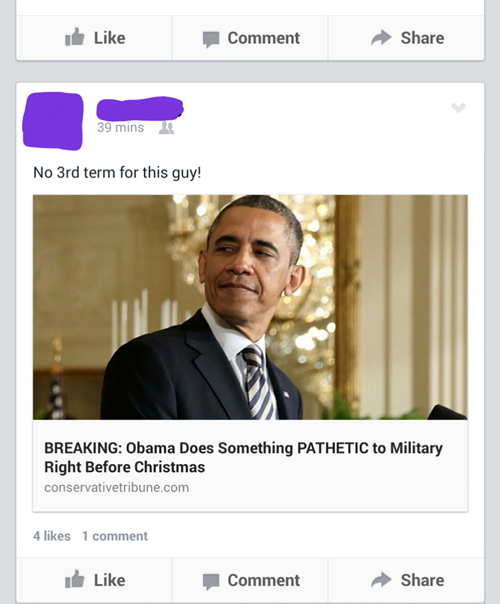Show the 1 comment thread
Screen dimensions: 500x604
click(x=115, y=536)
